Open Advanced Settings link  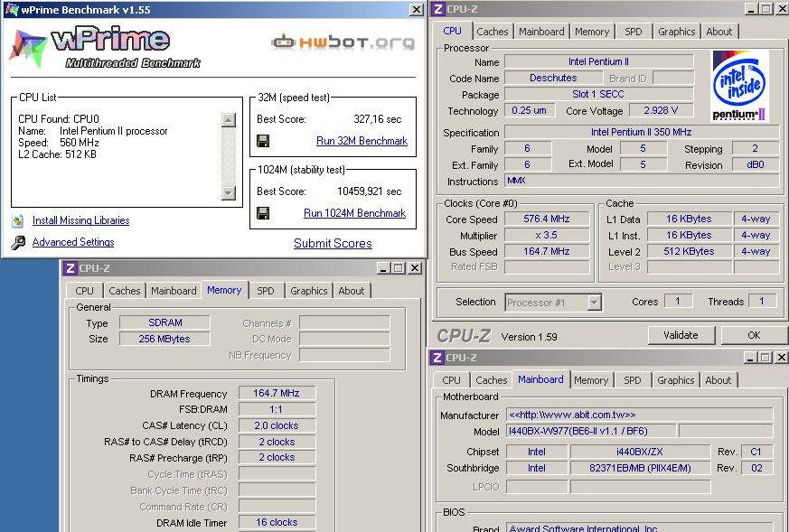(x=73, y=242)
